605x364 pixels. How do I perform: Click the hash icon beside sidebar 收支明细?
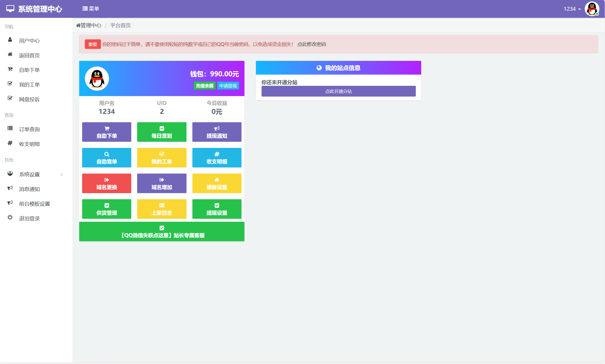pos(10,143)
